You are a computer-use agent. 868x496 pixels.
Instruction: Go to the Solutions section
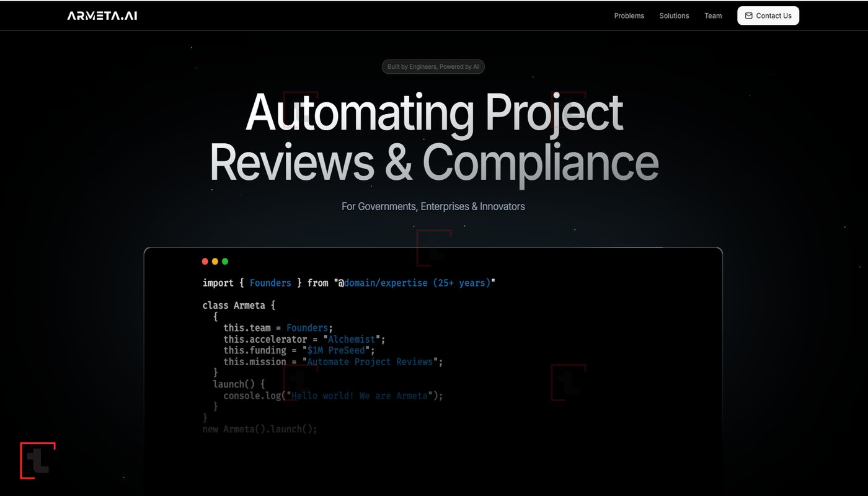pos(674,16)
